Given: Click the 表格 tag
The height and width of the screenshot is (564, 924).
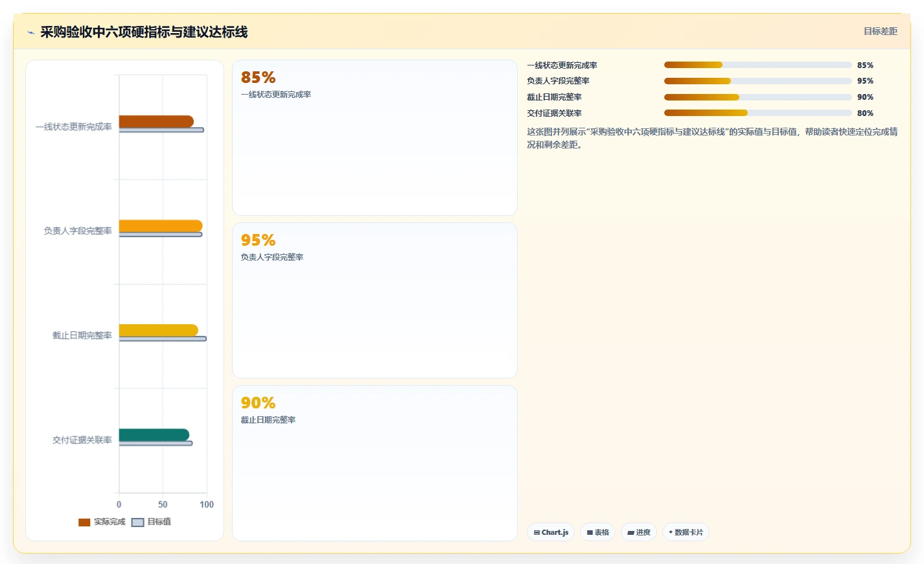Looking at the screenshot, I should pos(597,532).
